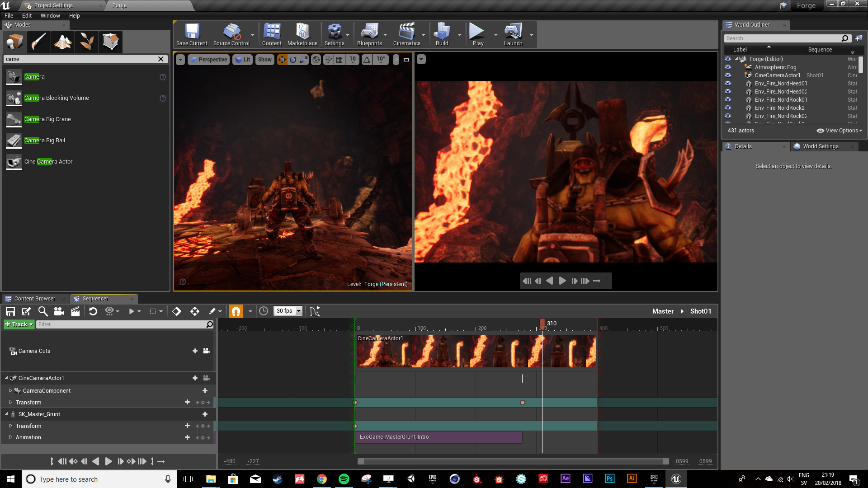Click the Blueprints toolbar icon
The width and height of the screenshot is (868, 488).
369,35
